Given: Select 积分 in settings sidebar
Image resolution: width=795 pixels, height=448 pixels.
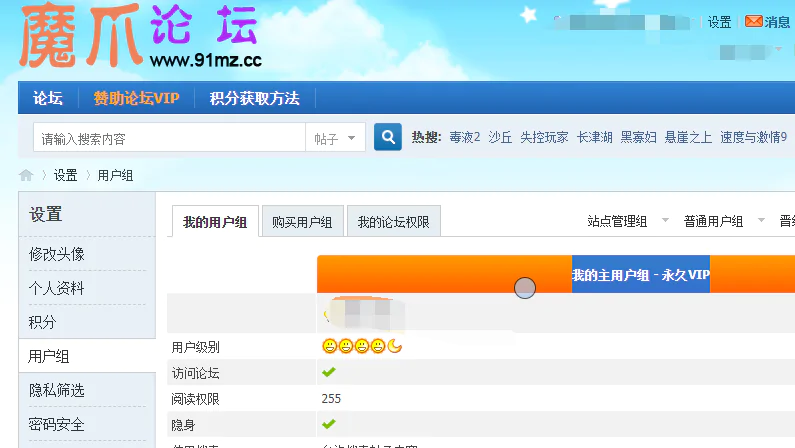Looking at the screenshot, I should click(x=42, y=322).
